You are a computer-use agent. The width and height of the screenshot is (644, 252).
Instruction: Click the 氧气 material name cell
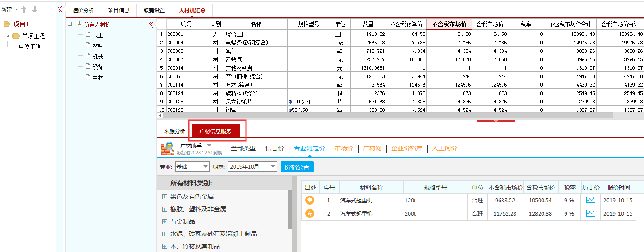click(x=256, y=51)
